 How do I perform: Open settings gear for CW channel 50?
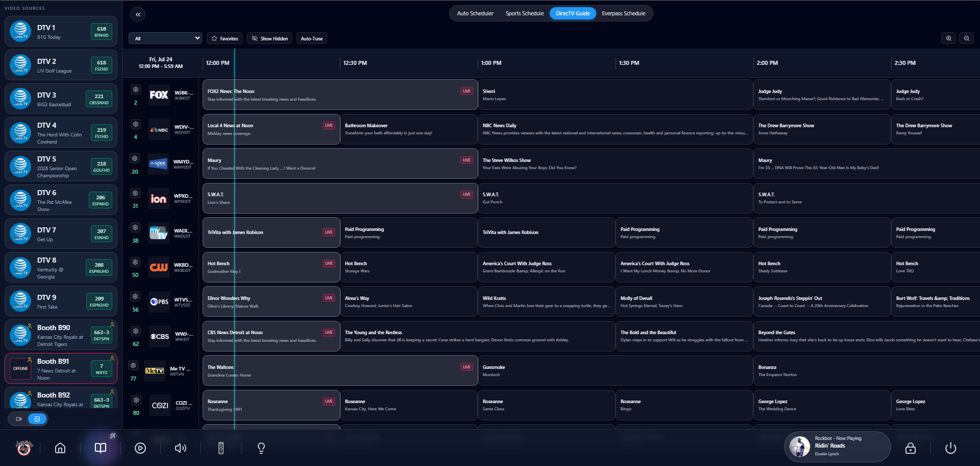point(135,262)
